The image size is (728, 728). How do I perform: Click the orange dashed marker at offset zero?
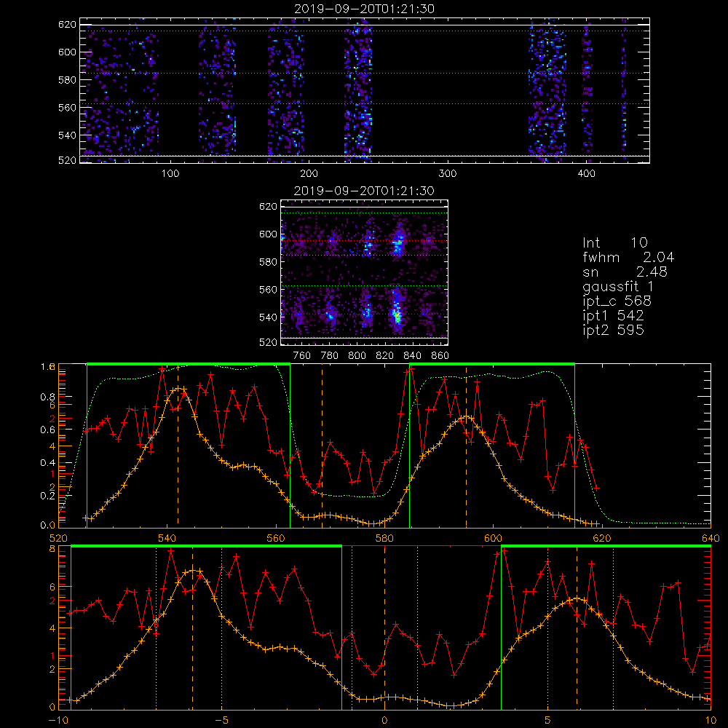(384, 628)
